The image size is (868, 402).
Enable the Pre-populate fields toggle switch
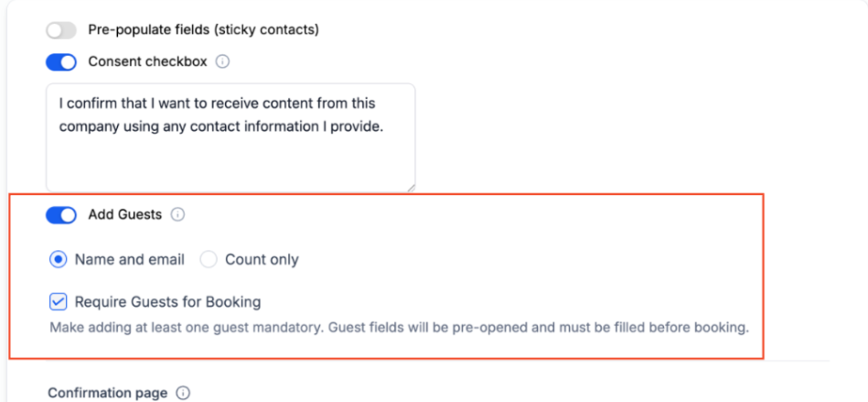(x=61, y=30)
